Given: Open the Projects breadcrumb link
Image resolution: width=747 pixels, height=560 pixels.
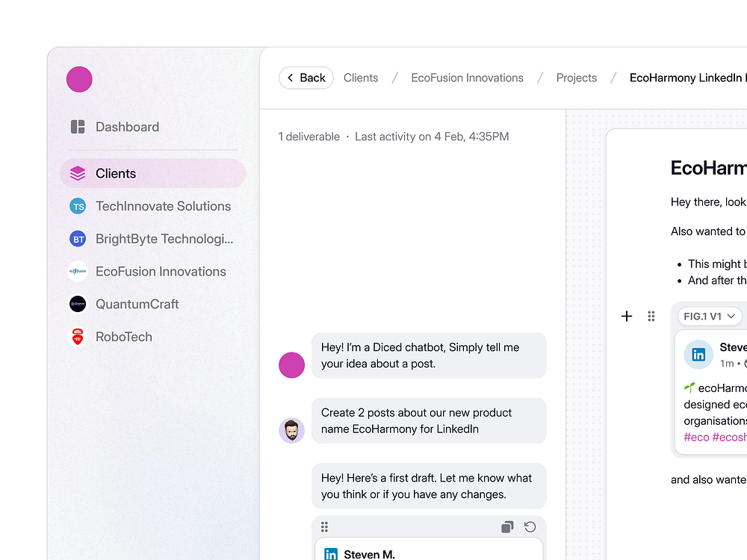Looking at the screenshot, I should point(577,78).
